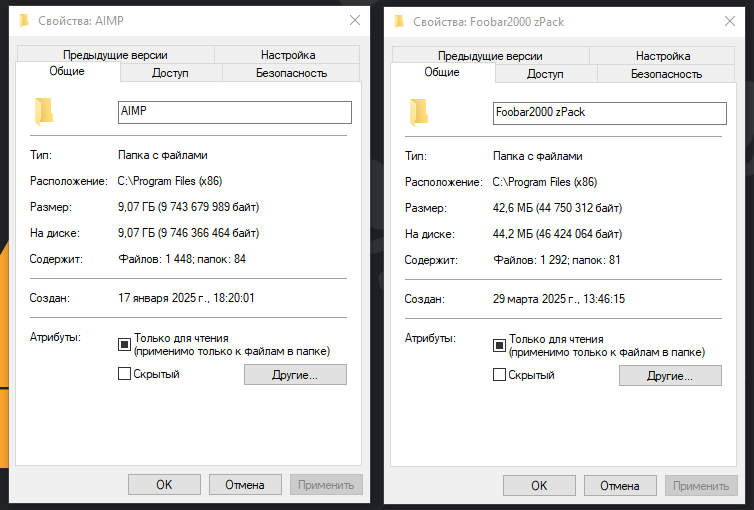This screenshot has width=754, height=510.
Task: Switch to 'Безопасность' tab in AIMP window
Action: pyautogui.click(x=291, y=73)
